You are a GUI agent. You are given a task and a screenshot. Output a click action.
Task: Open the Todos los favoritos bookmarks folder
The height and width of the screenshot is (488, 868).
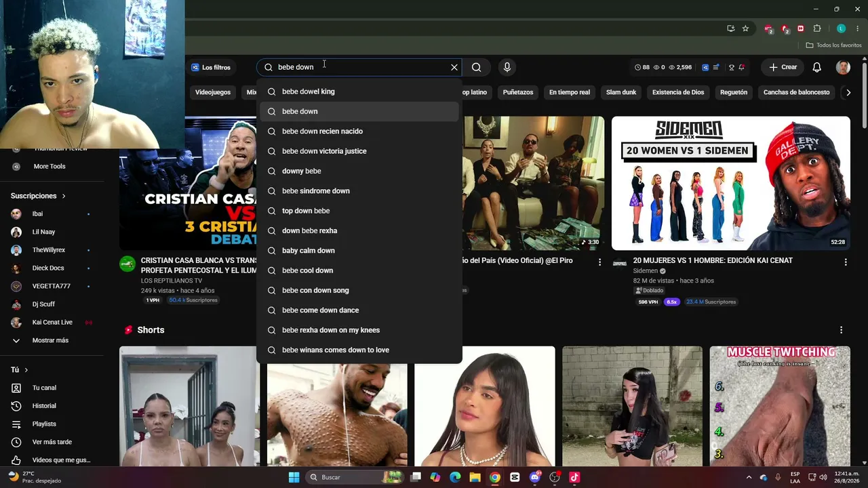(x=833, y=45)
